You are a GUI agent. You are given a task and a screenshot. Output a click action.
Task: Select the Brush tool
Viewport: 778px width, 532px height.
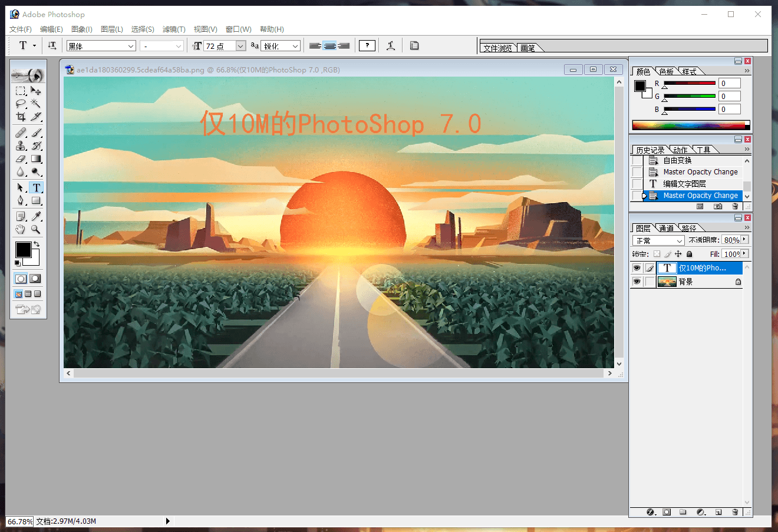pyautogui.click(x=36, y=133)
